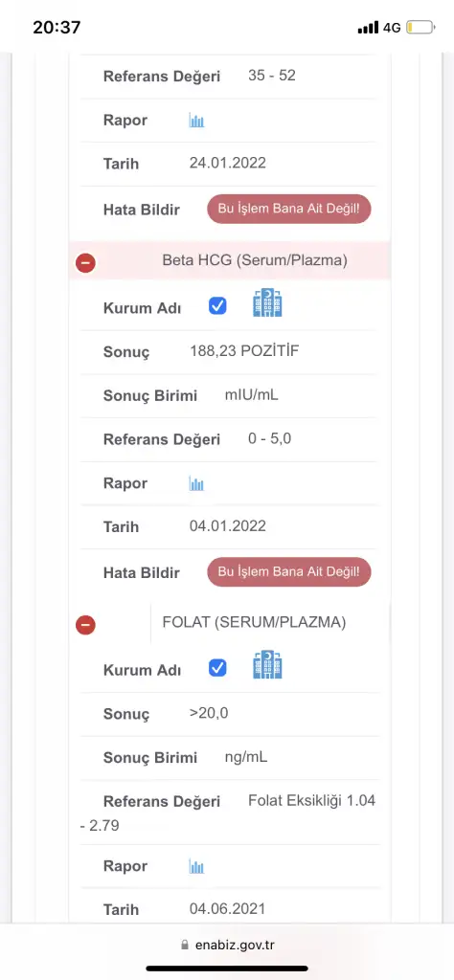Open the report chart icon above date 24.01.2022

pyautogui.click(x=196, y=121)
